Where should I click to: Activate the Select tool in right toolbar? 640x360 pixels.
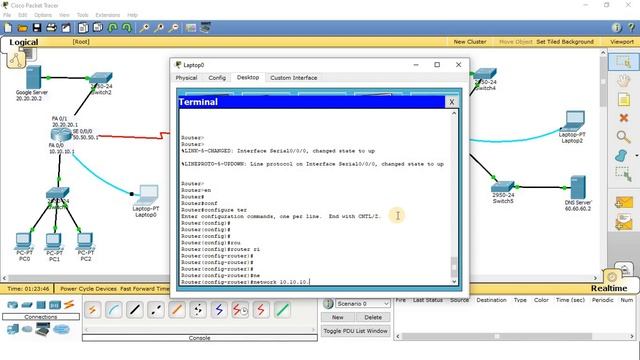pyautogui.click(x=623, y=62)
